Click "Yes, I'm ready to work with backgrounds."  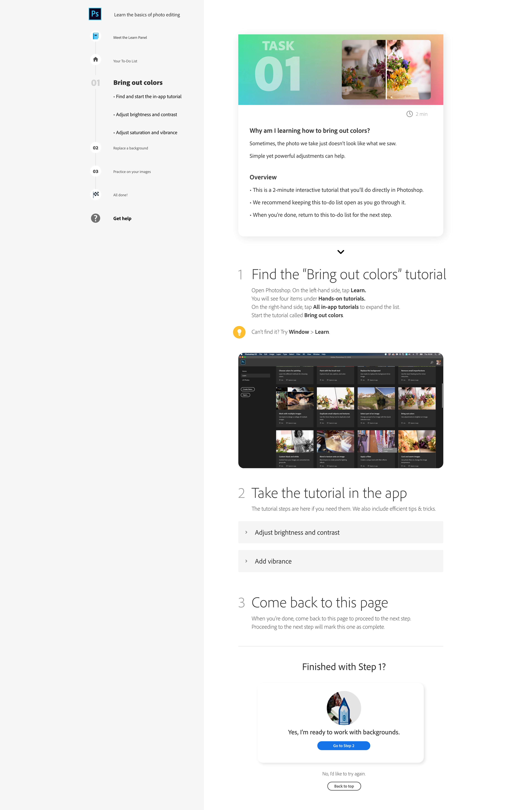tap(344, 732)
